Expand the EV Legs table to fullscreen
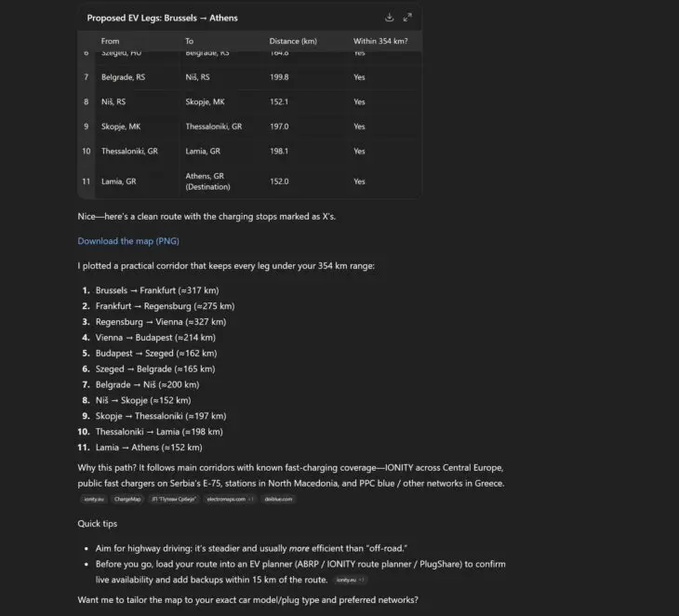 pyautogui.click(x=407, y=18)
